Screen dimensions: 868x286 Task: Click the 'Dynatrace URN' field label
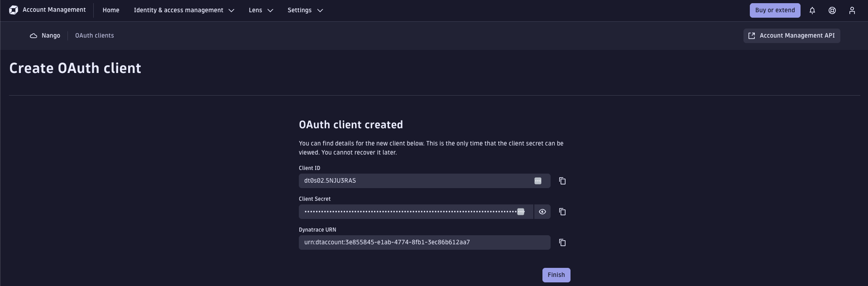click(x=317, y=230)
